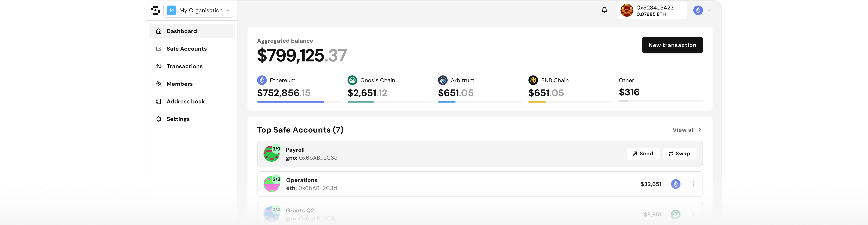Open Transactions in sidebar
Screen dimensions: 868x225
[184, 66]
